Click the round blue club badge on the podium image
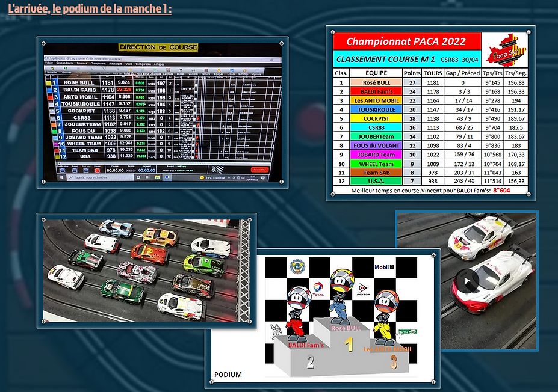This screenshot has height=392, width=558. click(296, 266)
